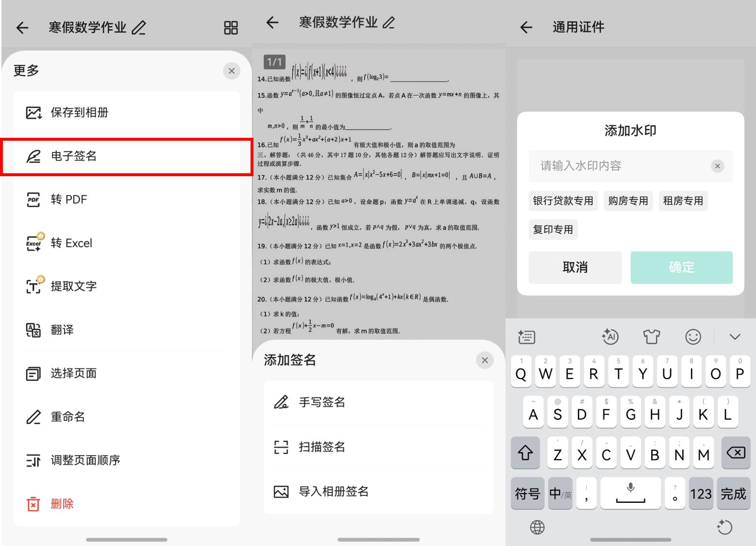This screenshot has height=546, width=756.
Task: Open keyboard skin shirt icon
Action: pos(652,336)
